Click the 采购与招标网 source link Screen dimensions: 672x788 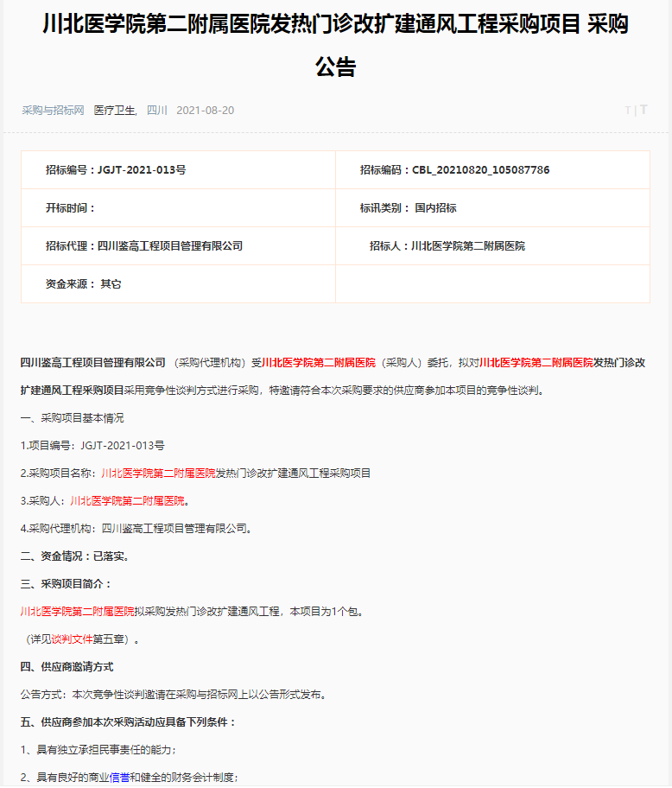53,111
